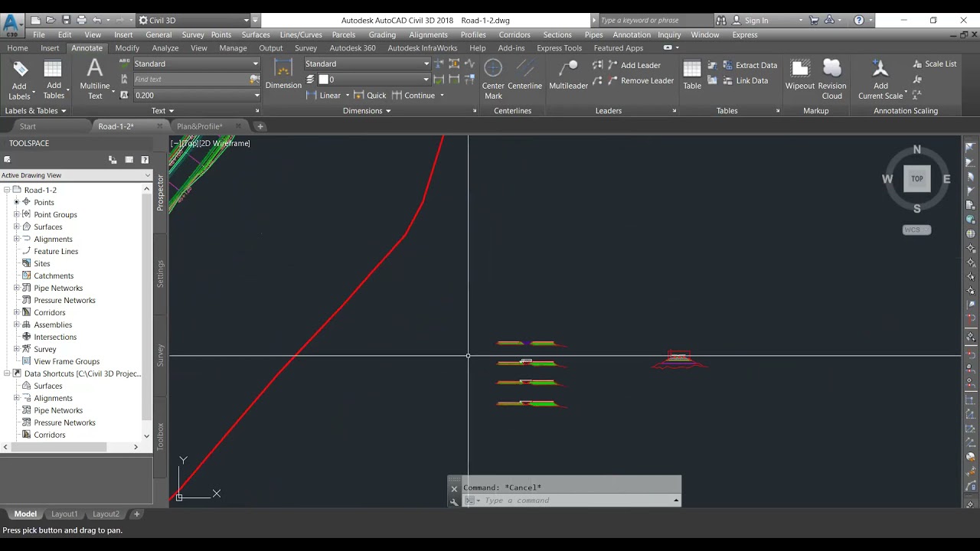Image resolution: width=980 pixels, height=551 pixels.
Task: Open the text style Standard dropdown
Action: (255, 64)
